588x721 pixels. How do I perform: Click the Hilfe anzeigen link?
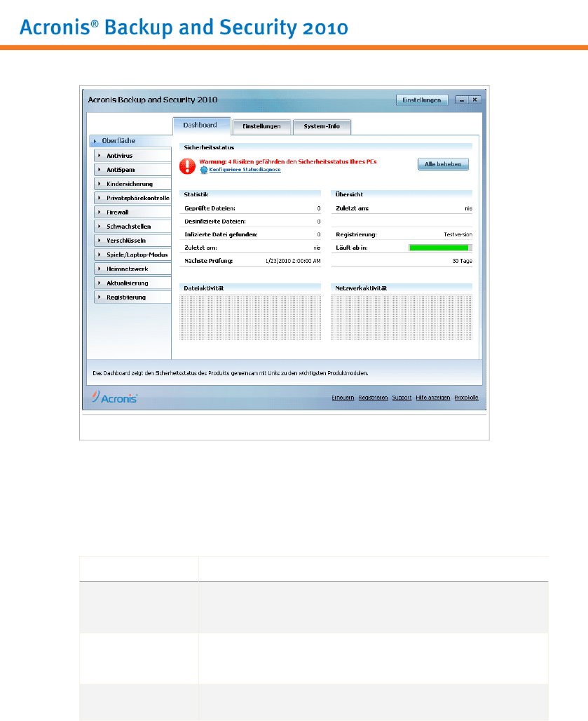point(432,398)
